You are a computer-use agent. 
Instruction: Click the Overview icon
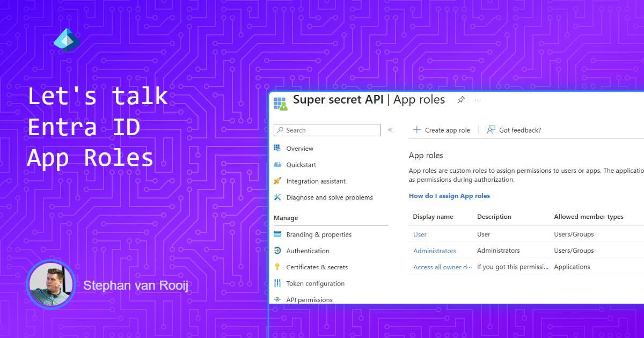click(x=277, y=148)
